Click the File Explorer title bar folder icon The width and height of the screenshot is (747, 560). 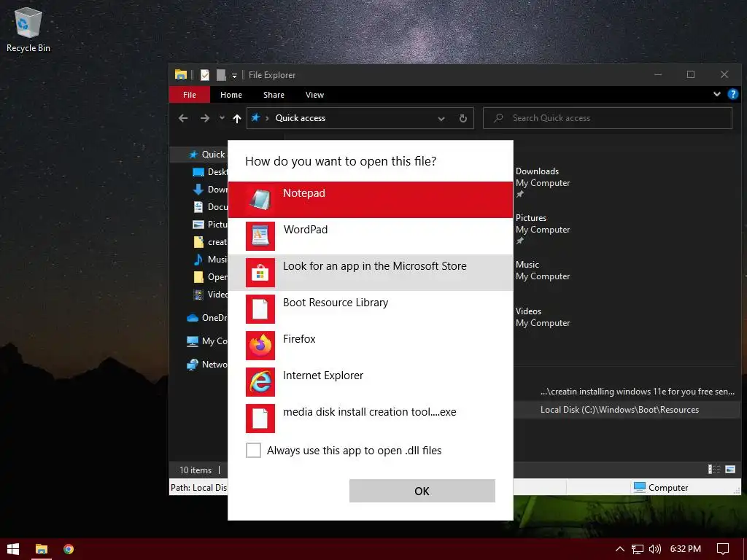tap(181, 75)
